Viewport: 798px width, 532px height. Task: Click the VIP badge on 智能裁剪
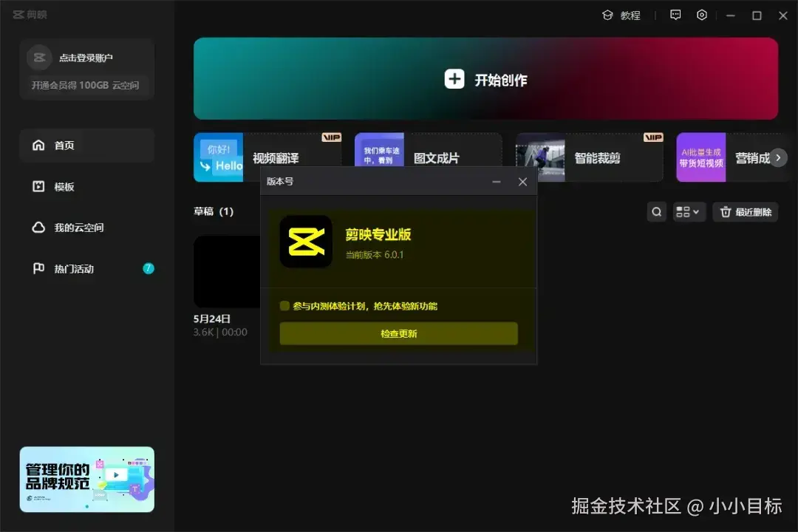coord(653,137)
